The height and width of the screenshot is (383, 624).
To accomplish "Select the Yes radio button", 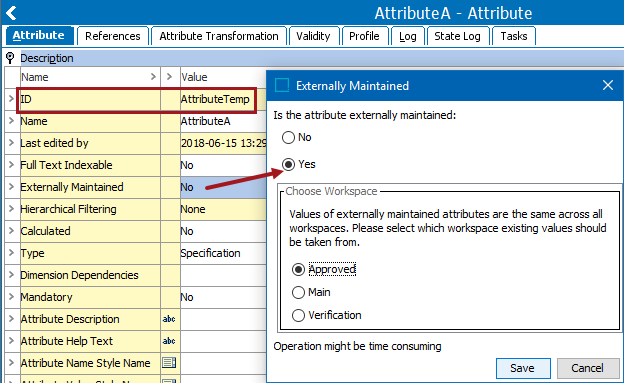I will click(289, 164).
